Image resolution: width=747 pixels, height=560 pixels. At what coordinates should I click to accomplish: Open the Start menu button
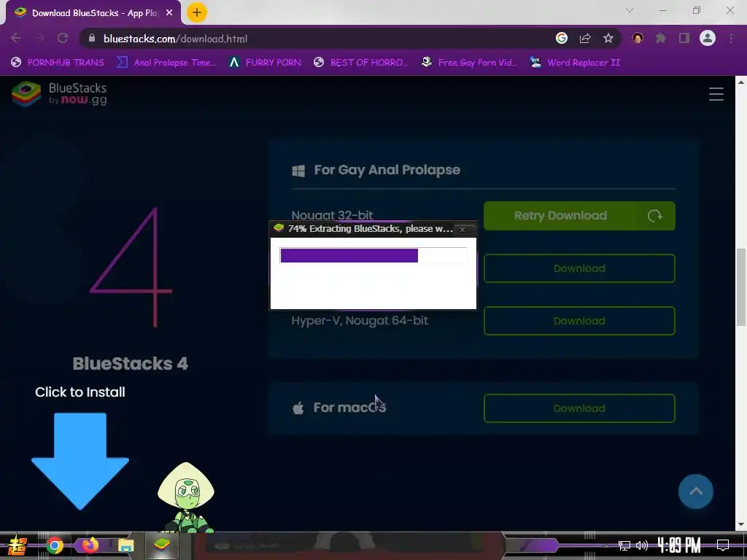(18, 545)
